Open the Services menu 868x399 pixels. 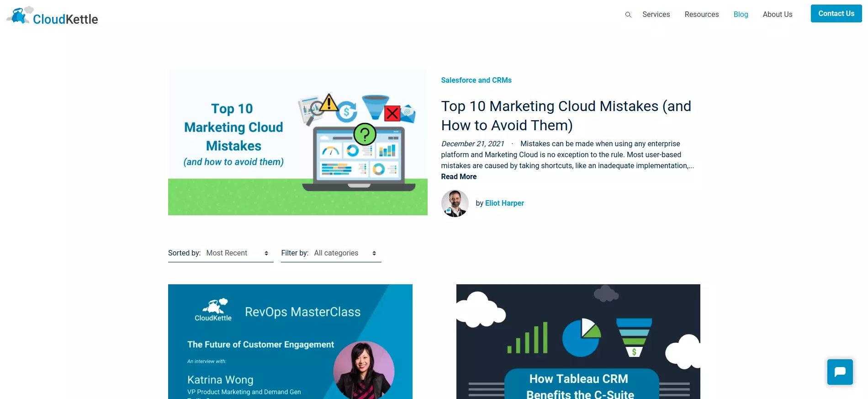(656, 14)
